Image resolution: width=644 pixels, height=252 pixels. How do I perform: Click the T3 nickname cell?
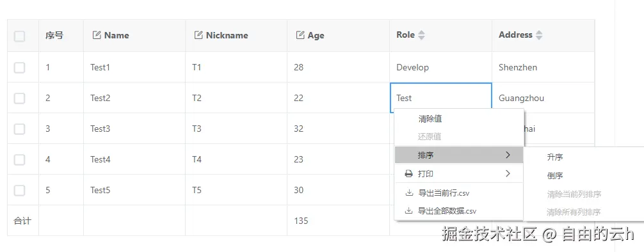click(x=236, y=129)
